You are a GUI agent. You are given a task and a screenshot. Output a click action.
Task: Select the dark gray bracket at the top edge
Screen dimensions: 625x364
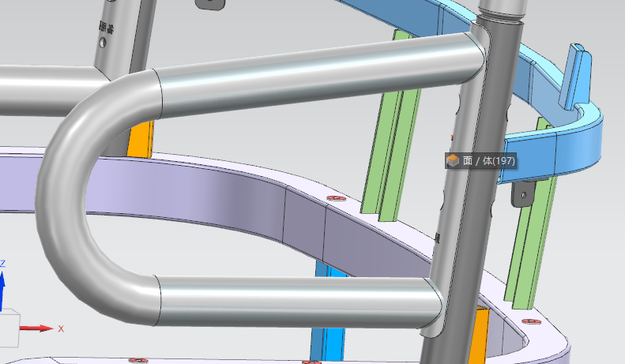206,4
